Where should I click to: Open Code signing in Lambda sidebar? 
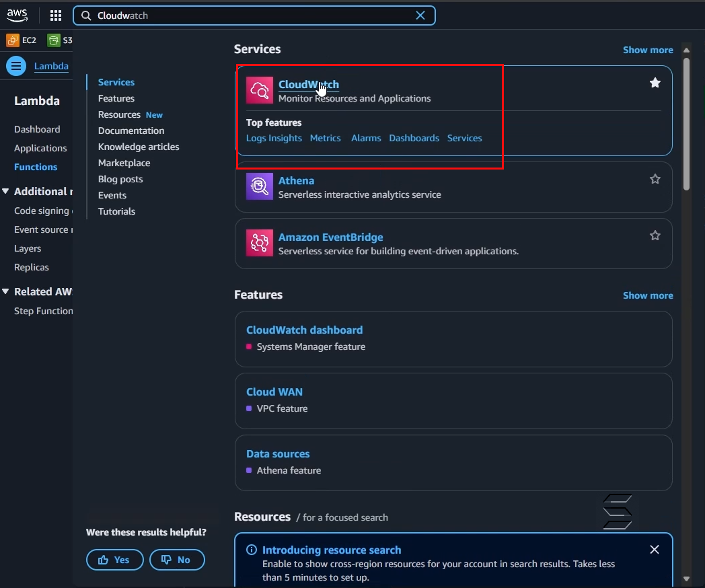click(x=43, y=211)
